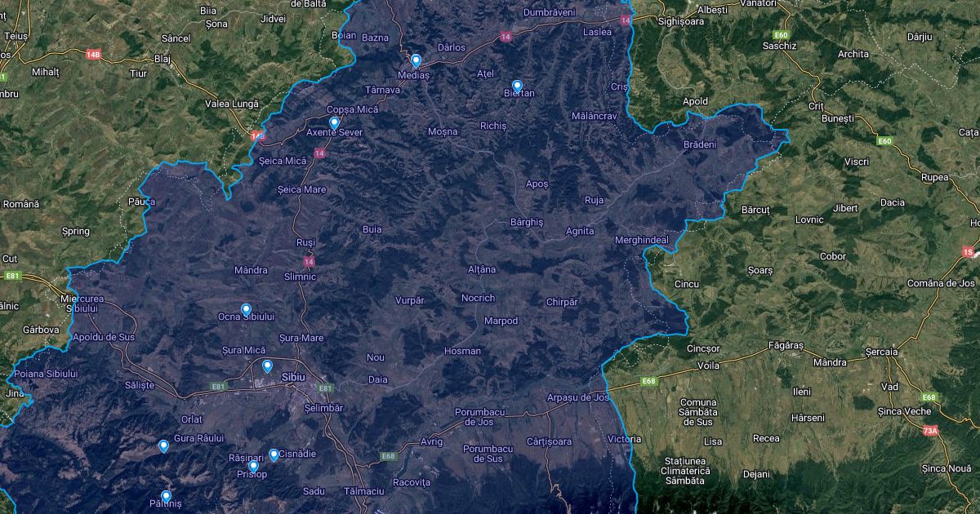
Task: Open the pin near Axente Sever
Action: pos(334,122)
